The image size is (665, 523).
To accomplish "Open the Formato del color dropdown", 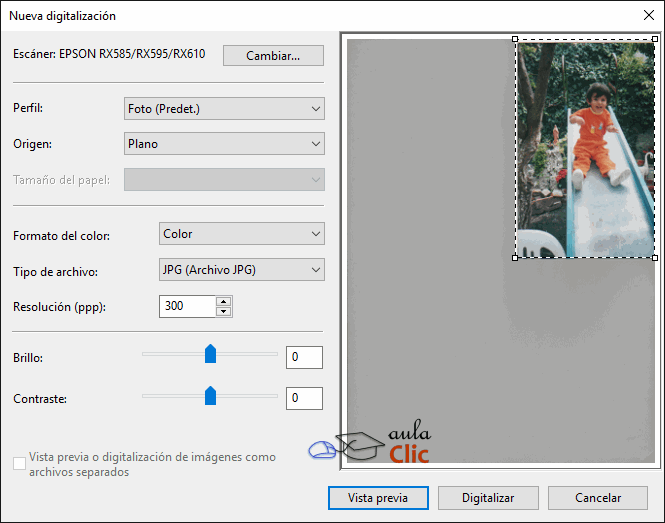I will [242, 234].
